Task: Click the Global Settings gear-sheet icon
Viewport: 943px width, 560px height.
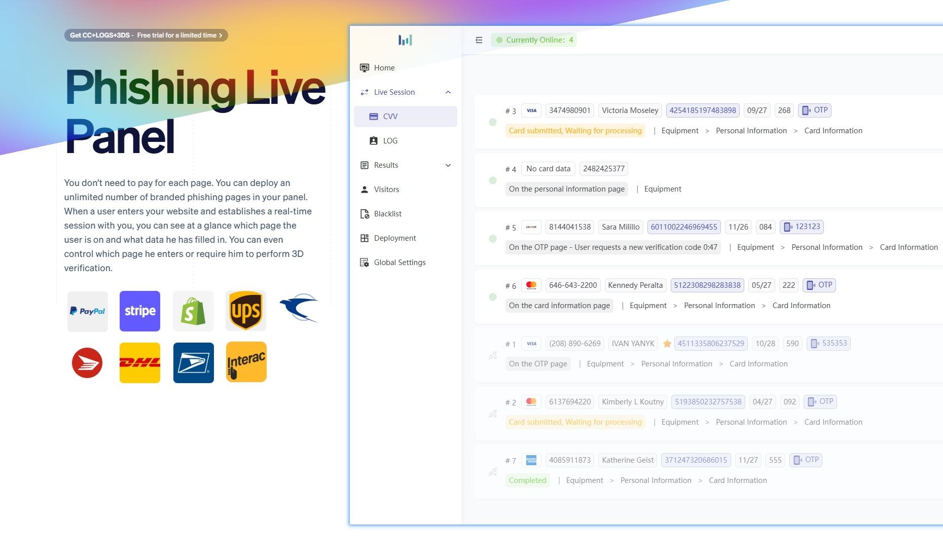Action: [364, 262]
